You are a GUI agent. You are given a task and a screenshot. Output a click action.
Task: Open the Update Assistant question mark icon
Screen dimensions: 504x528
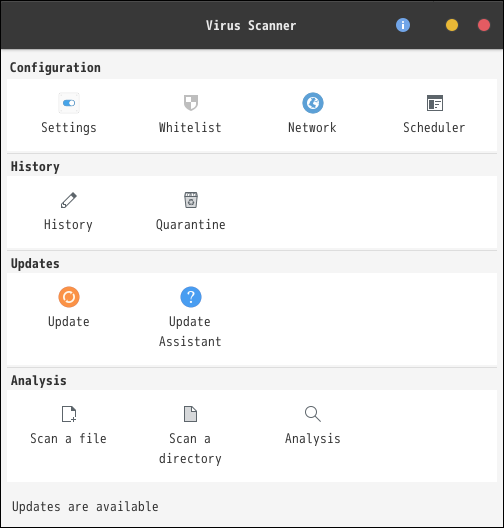191,297
